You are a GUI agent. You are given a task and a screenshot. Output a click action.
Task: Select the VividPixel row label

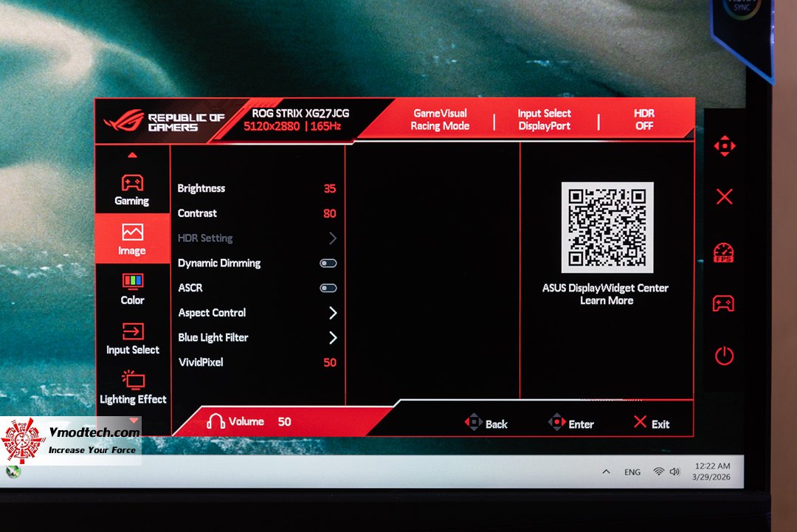[x=201, y=362]
